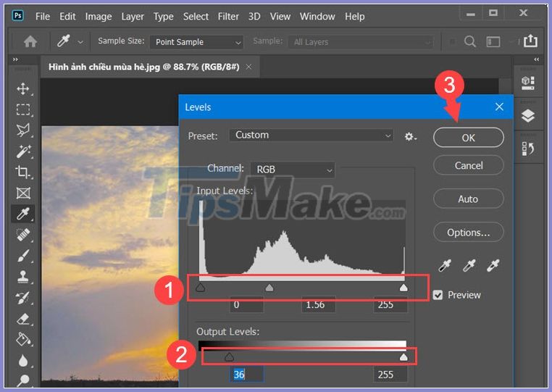Open the History panel icon on right dock
This screenshot has width=552, height=392.
pyautogui.click(x=527, y=149)
